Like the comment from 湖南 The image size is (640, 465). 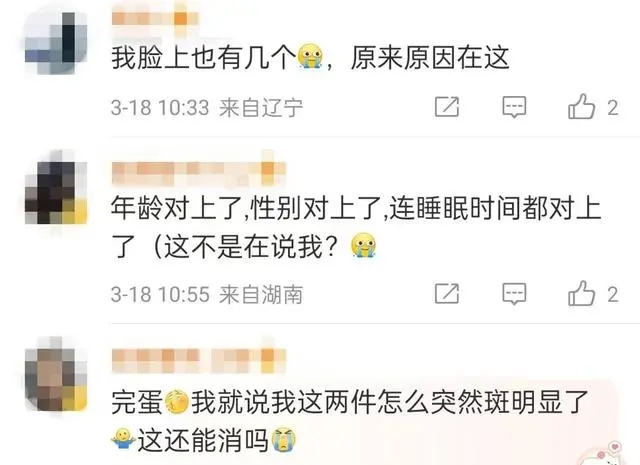pyautogui.click(x=581, y=293)
